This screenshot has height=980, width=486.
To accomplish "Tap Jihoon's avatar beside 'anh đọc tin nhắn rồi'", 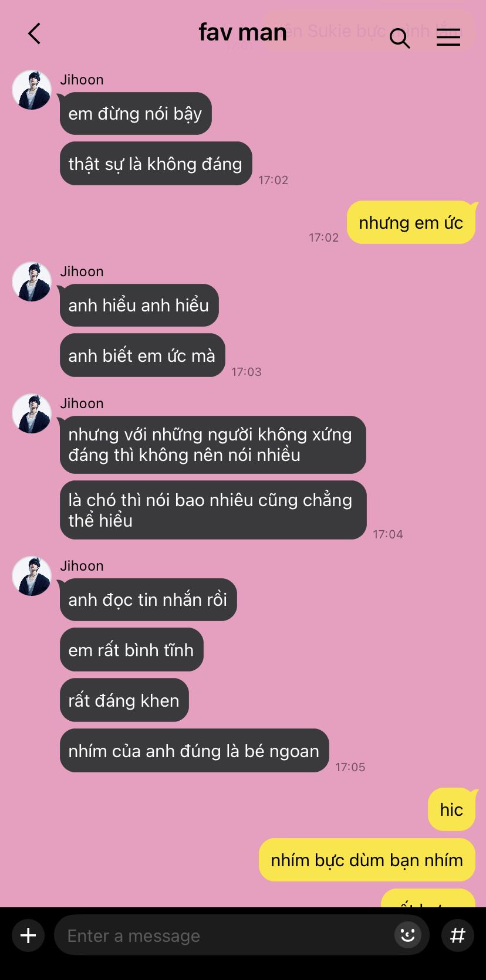I will coord(32,576).
